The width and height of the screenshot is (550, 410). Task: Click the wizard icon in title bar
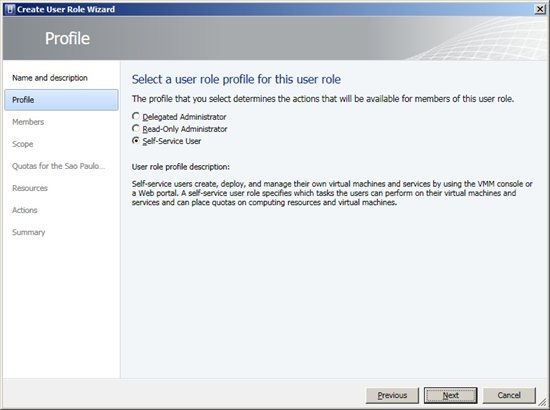pos(10,9)
